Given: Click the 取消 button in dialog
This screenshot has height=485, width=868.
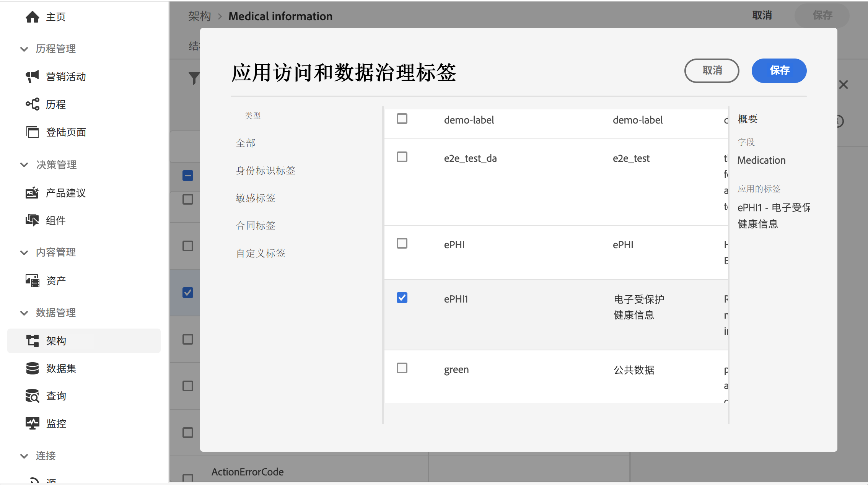Looking at the screenshot, I should click(712, 71).
